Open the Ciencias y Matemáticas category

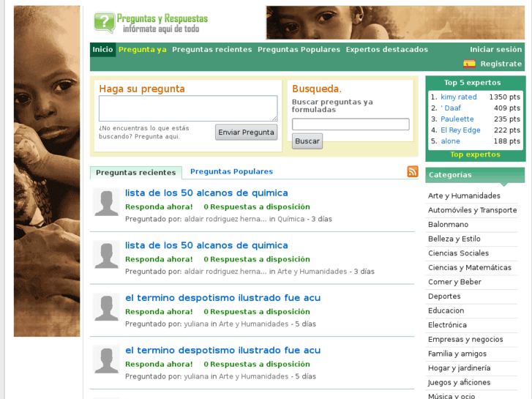(470, 267)
